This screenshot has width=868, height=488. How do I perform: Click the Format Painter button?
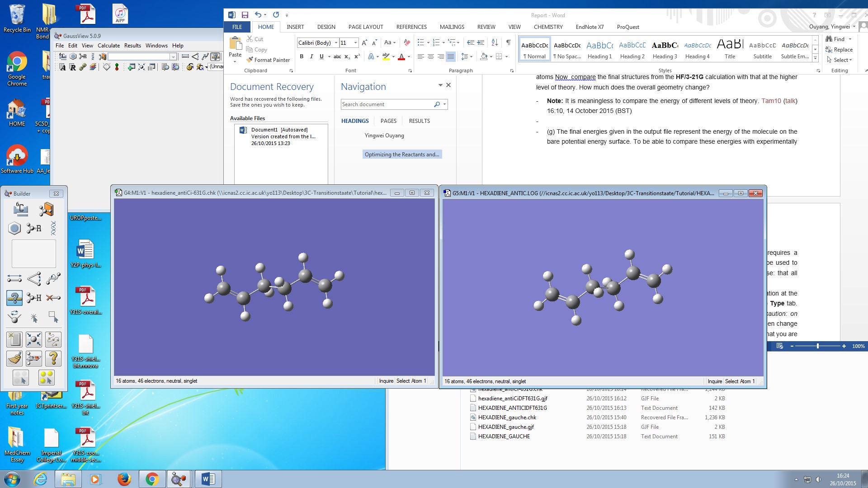click(x=268, y=60)
